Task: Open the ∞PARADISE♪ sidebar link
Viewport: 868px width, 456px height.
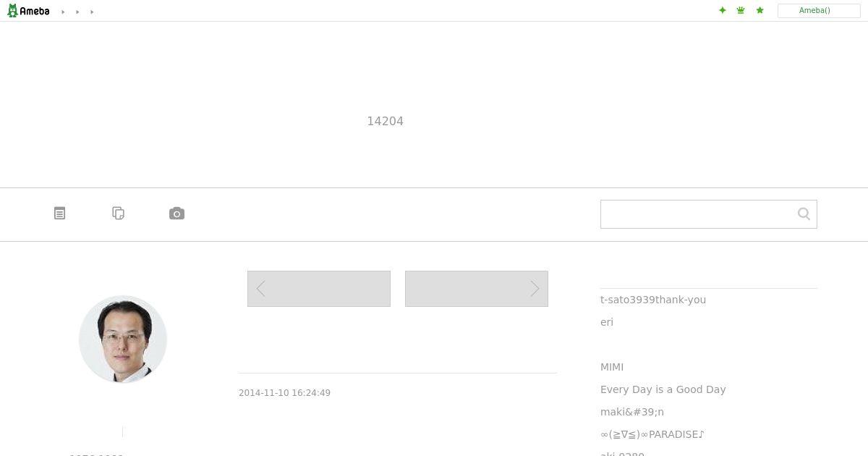Action: (652, 434)
